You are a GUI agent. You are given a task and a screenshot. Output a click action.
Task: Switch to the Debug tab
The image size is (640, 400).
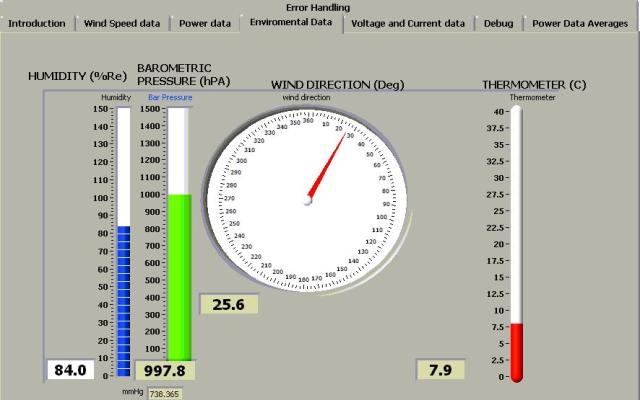(498, 23)
